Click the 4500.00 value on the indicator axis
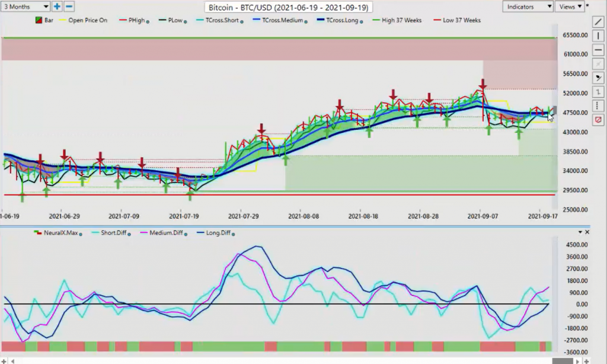 point(577,245)
